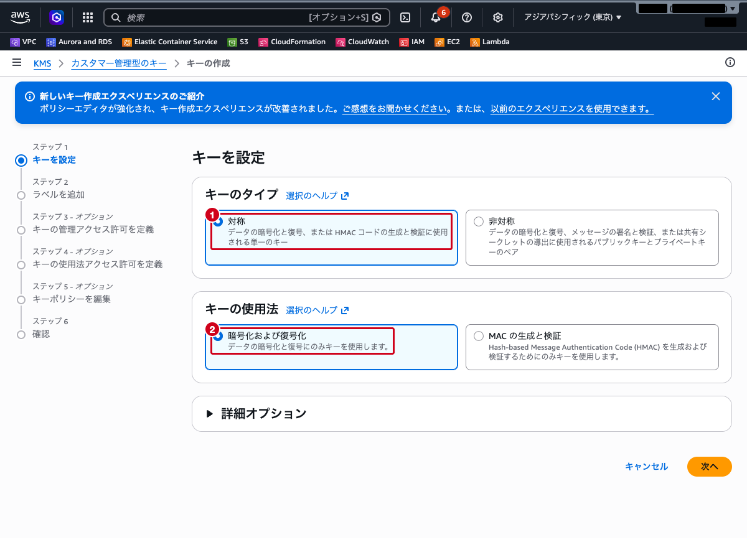Select the 非対称 key type radio

(479, 222)
